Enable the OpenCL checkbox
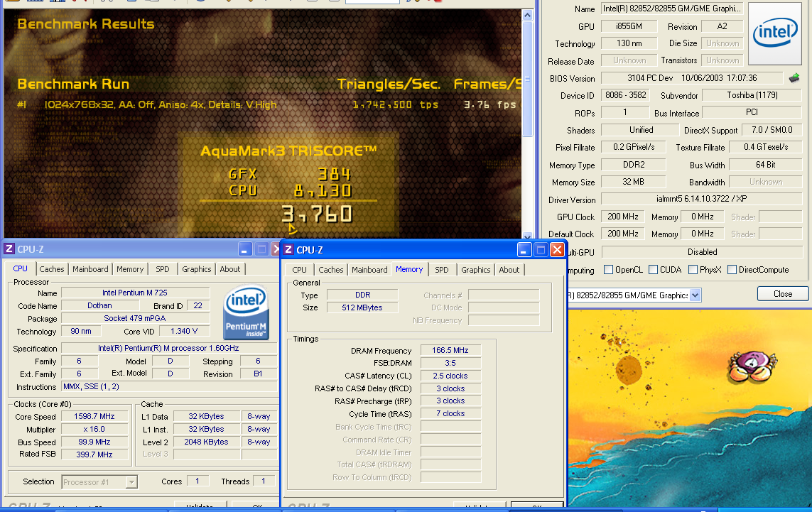This screenshot has height=512, width=812. pos(609,270)
